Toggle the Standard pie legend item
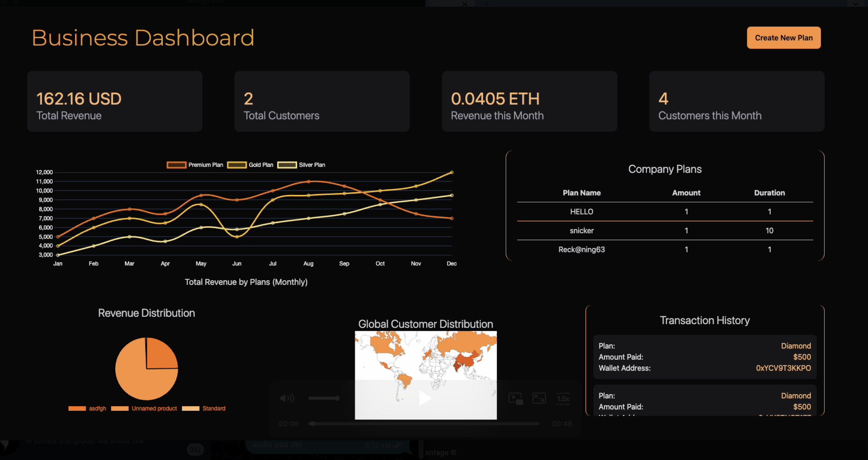The image size is (868, 460). click(203, 408)
